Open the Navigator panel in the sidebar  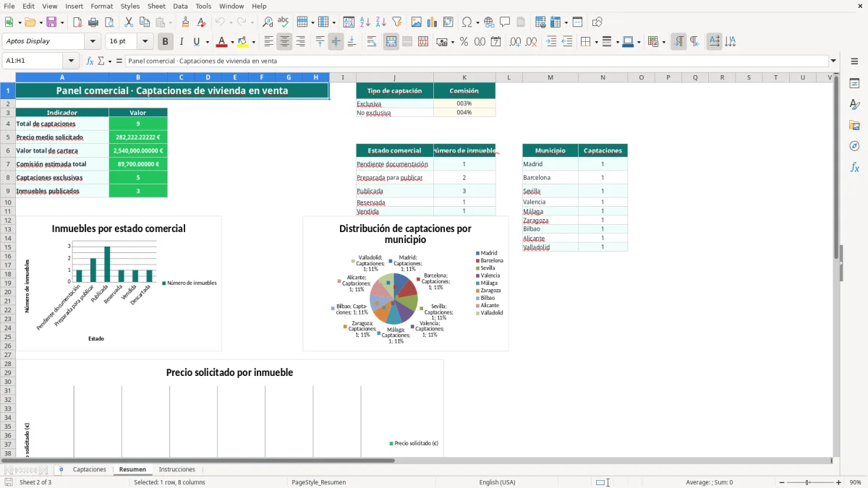854,146
